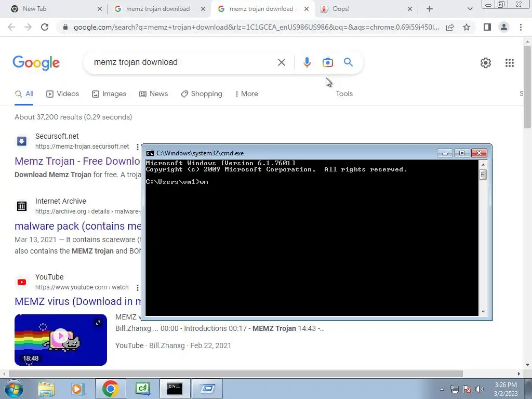Select the Videos search filter
The height and width of the screenshot is (399, 532).
click(63, 94)
